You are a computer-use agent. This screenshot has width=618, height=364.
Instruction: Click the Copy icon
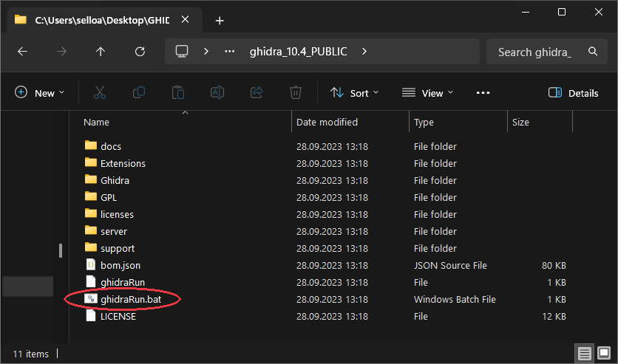[x=139, y=93]
